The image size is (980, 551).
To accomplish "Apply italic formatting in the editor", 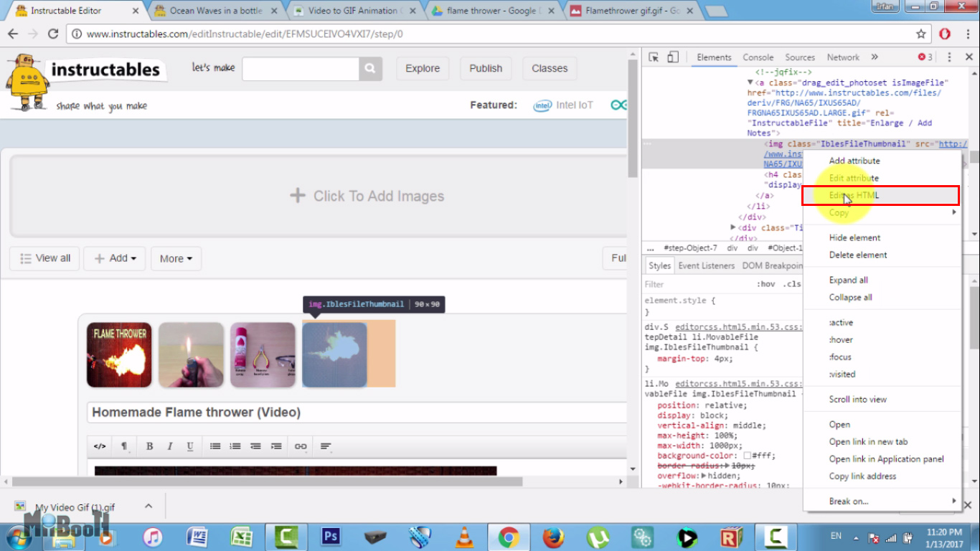I will tap(170, 446).
